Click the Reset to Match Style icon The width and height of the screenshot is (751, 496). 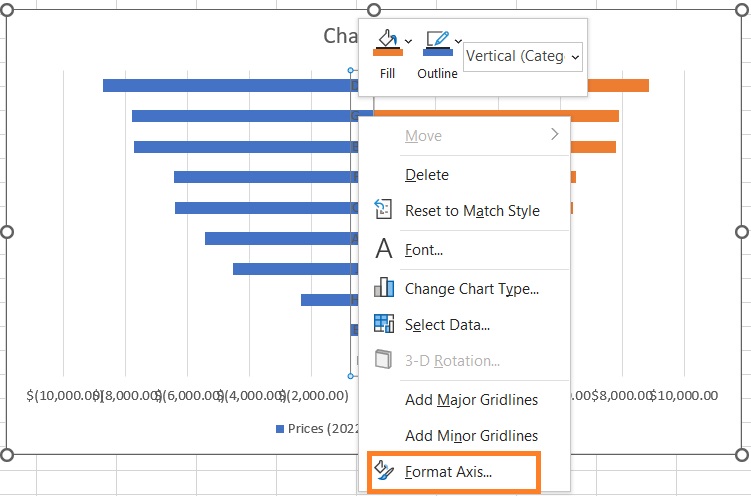pos(383,209)
